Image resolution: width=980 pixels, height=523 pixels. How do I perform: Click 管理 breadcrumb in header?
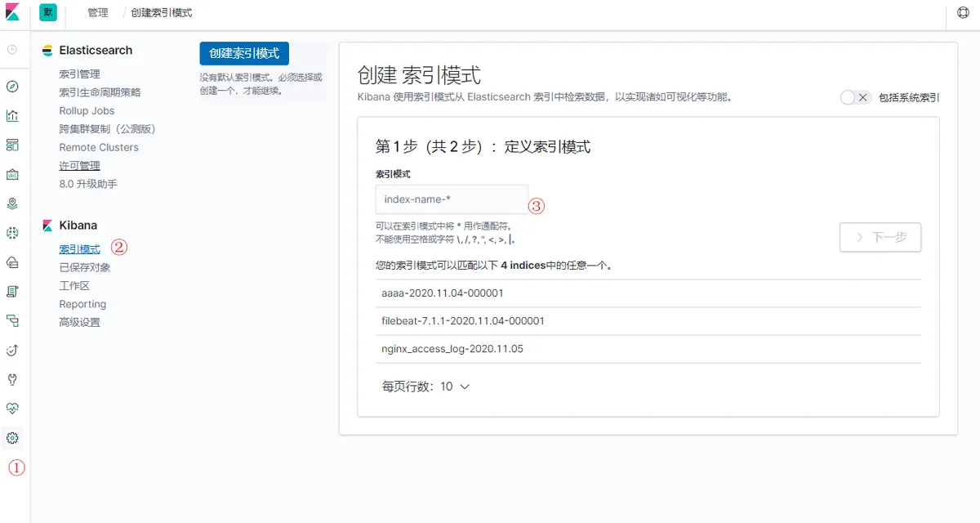coord(98,13)
